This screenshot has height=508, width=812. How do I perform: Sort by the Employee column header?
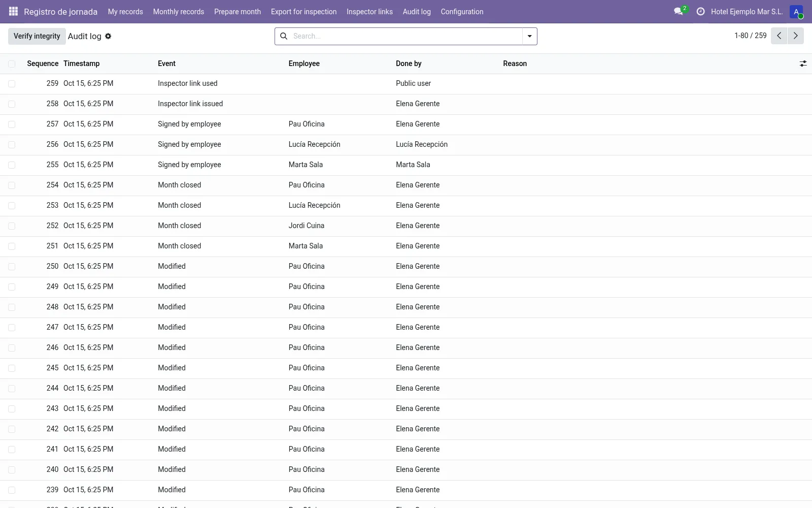click(304, 63)
